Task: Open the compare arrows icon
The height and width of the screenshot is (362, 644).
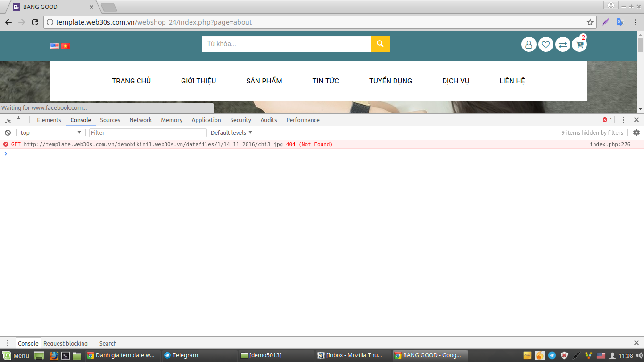Action: coord(562,44)
